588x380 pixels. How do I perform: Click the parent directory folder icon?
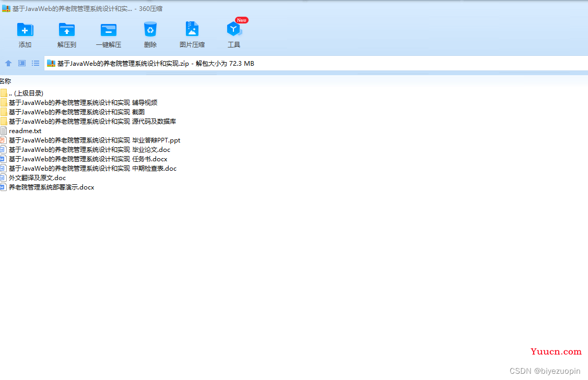tap(4, 93)
